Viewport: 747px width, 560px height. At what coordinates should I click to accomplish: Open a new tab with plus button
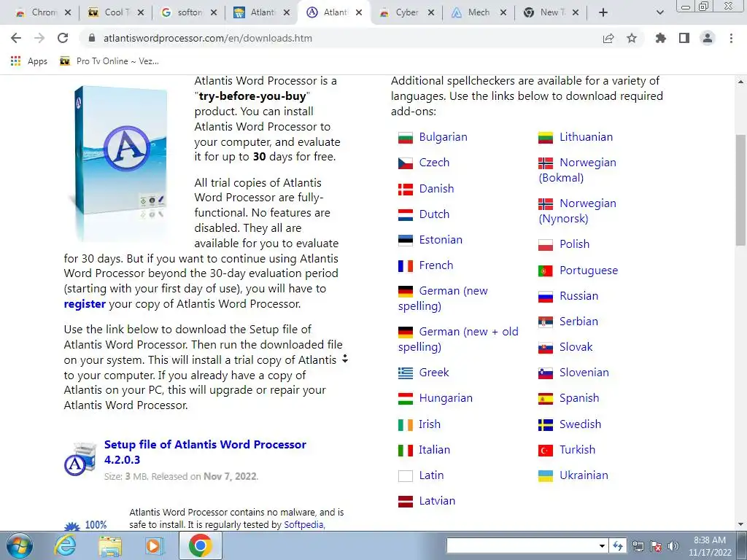[603, 12]
